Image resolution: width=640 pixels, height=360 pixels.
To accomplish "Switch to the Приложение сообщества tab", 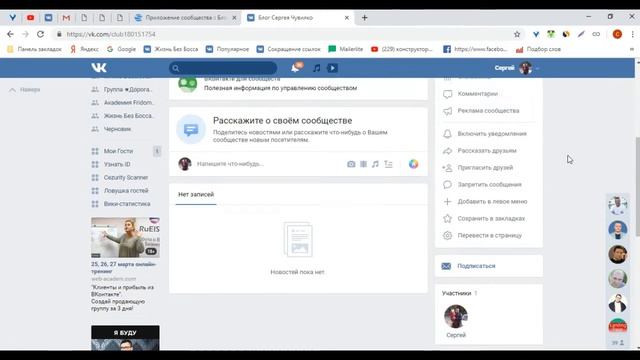I will (186, 18).
